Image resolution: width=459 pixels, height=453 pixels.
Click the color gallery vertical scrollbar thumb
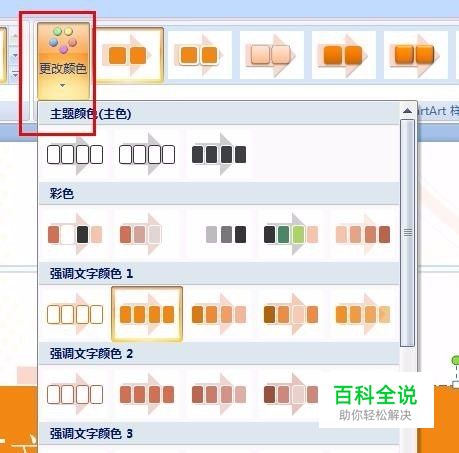pos(407,233)
